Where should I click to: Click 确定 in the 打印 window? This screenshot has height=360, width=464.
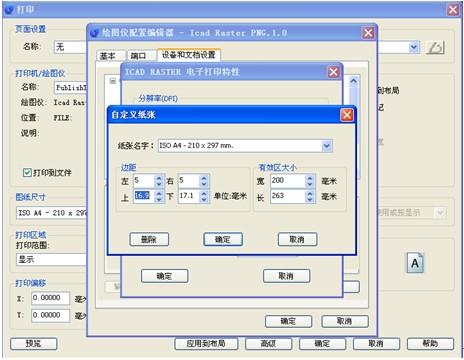[322, 344]
